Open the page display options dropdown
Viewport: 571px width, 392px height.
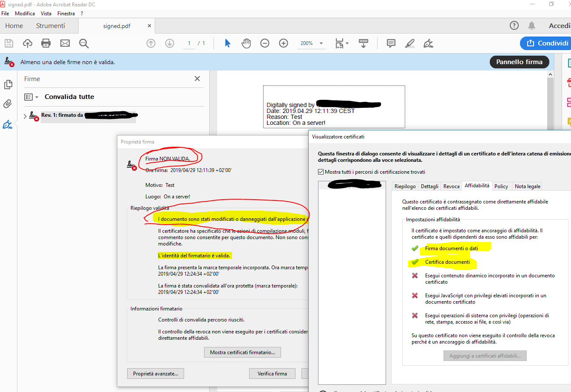[x=342, y=43]
